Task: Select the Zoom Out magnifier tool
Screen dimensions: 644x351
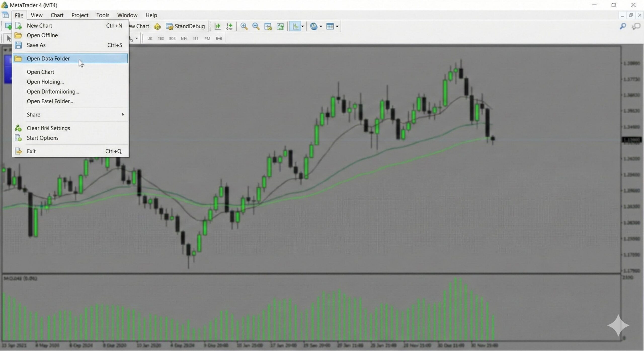Action: (x=256, y=26)
